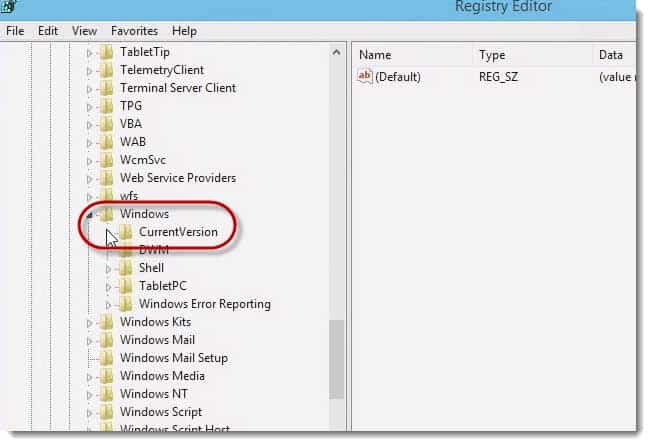651x446 pixels.
Task: Click the tree scrollbar up arrow
Action: pyautogui.click(x=337, y=52)
